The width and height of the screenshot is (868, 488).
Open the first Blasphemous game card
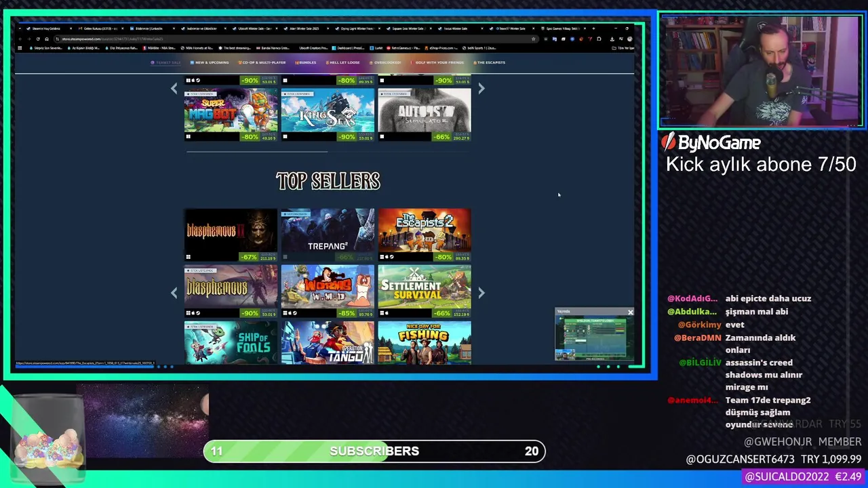click(x=231, y=291)
